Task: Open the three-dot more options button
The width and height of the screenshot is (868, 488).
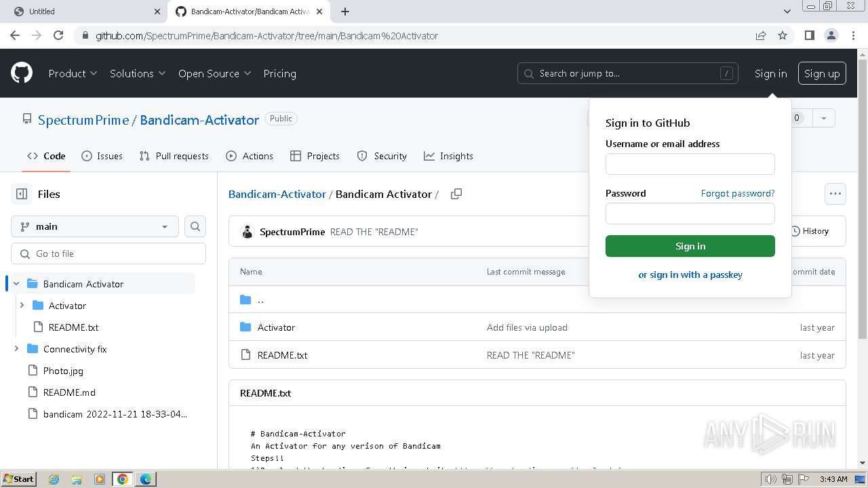Action: click(x=835, y=194)
